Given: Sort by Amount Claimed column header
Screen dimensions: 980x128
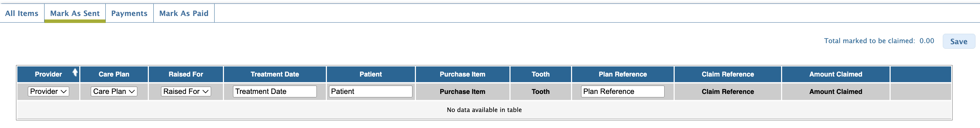Looking at the screenshot, I should 836,74.
